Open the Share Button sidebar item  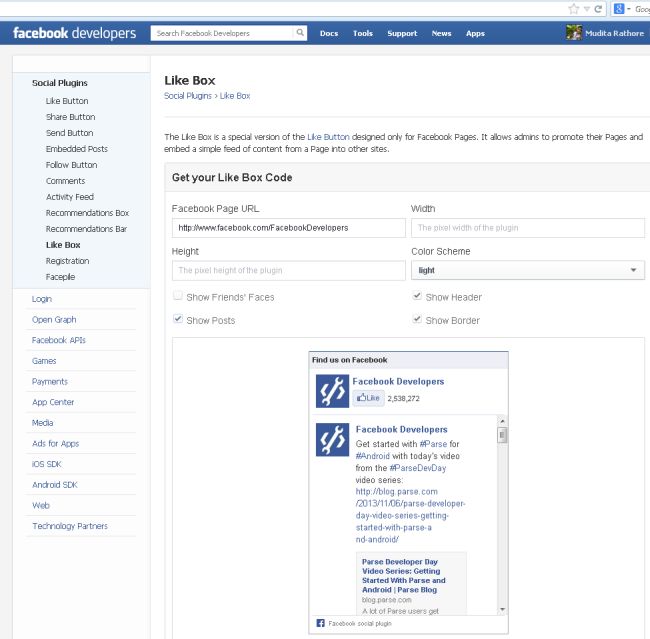point(70,117)
